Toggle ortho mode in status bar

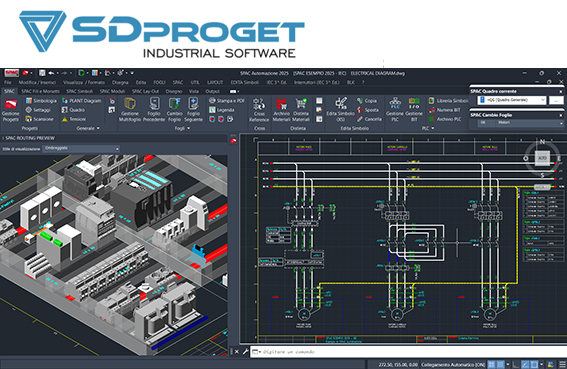[x=516, y=364]
